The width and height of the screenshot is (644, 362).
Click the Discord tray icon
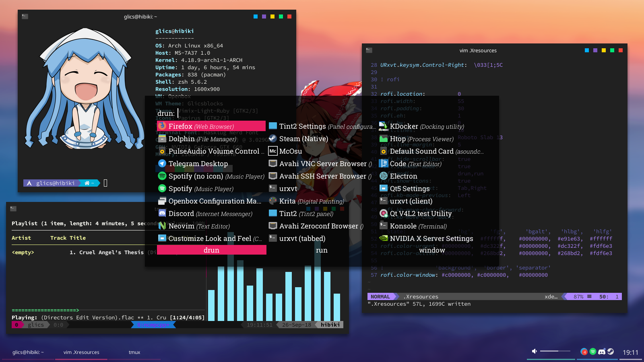pyautogui.click(x=602, y=352)
